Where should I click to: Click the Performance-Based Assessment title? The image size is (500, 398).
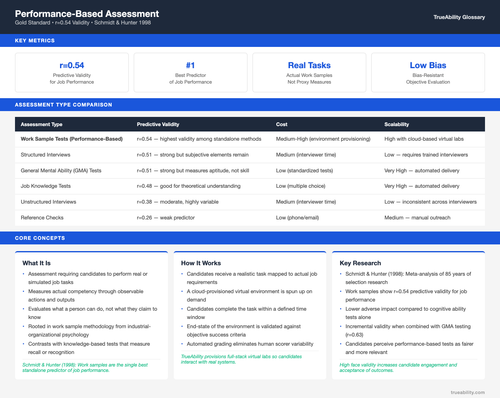coord(87,14)
